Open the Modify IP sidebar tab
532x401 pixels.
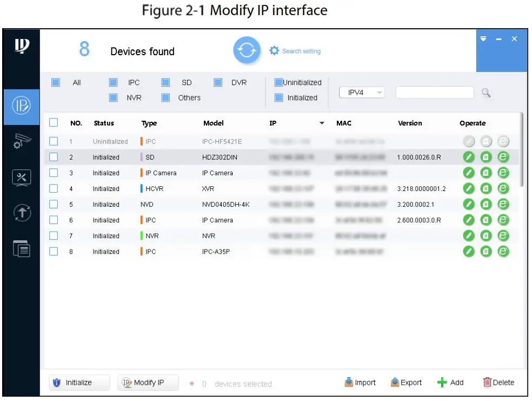22,106
